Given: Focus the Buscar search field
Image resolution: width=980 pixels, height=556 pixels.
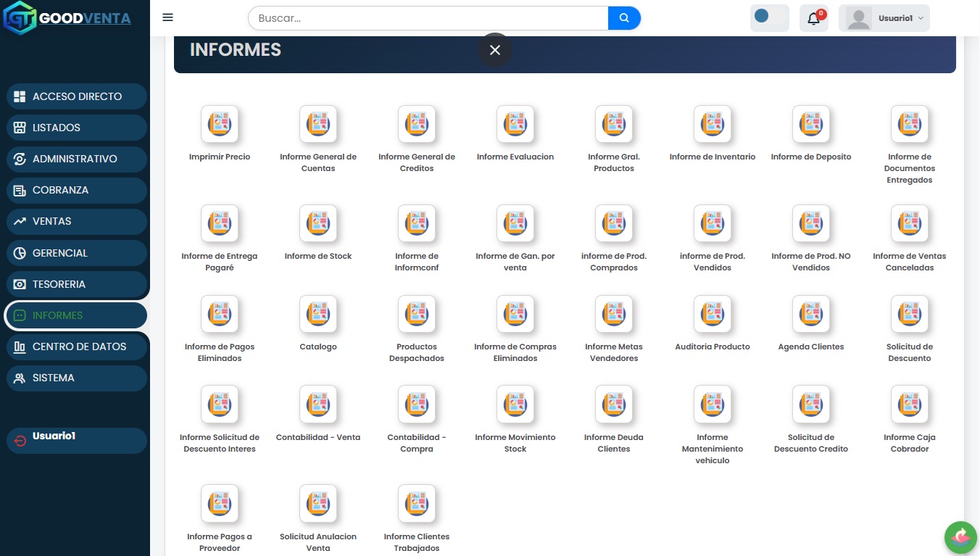Looking at the screenshot, I should point(428,18).
